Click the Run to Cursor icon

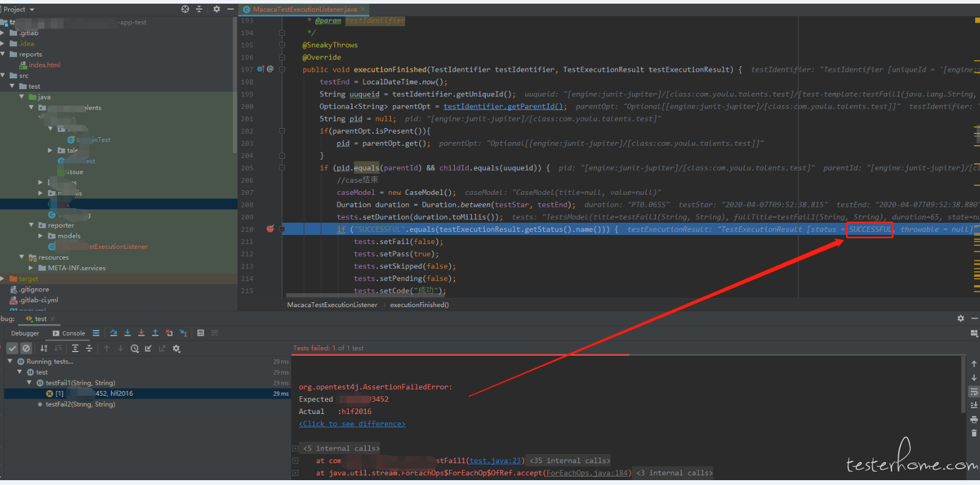pyautogui.click(x=183, y=333)
